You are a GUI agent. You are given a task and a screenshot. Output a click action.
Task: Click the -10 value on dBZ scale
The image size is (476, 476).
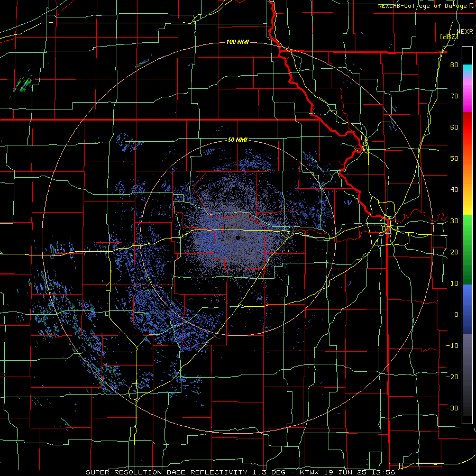pos(452,345)
